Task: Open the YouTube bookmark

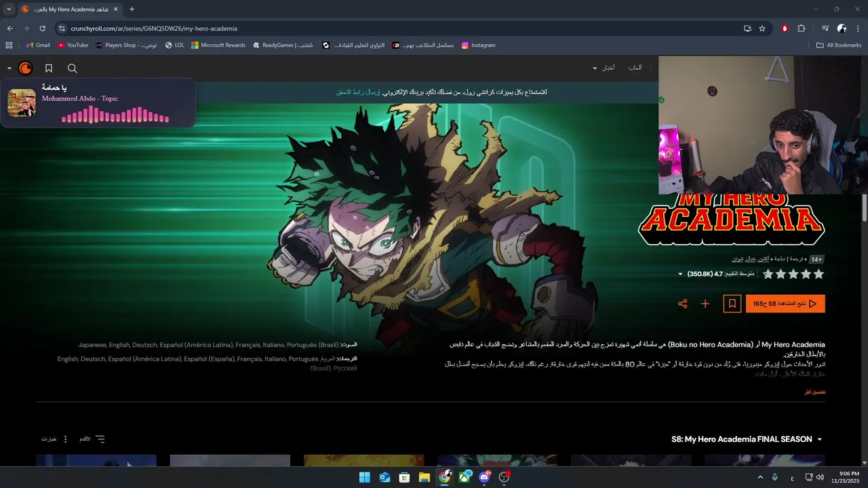Action: click(x=73, y=45)
